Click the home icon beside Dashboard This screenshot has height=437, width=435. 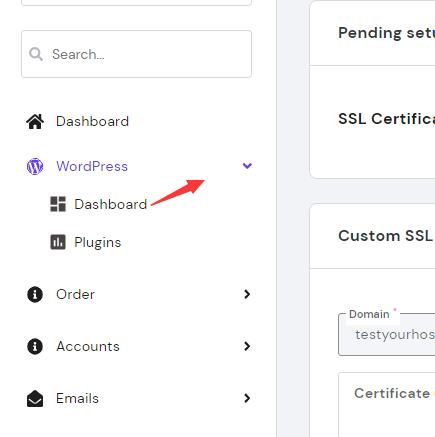(35, 121)
